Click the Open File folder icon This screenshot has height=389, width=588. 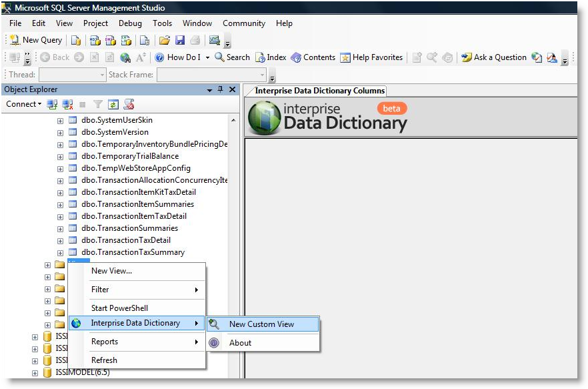point(165,40)
